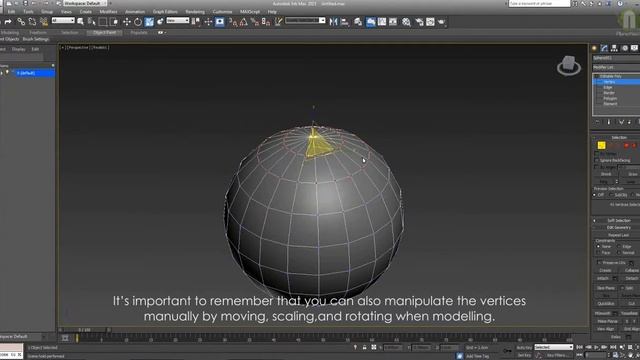The height and width of the screenshot is (360, 640).
Task: Click the QuickSlice button
Action: pos(606,304)
